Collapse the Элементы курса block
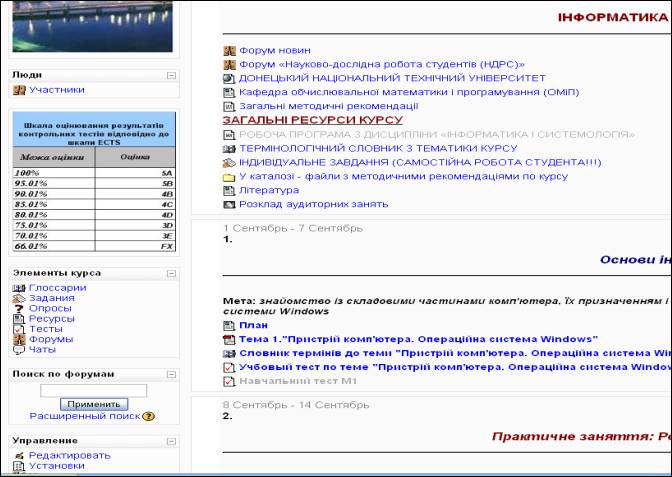Image resolution: width=672 pixels, height=477 pixels. 171,274
